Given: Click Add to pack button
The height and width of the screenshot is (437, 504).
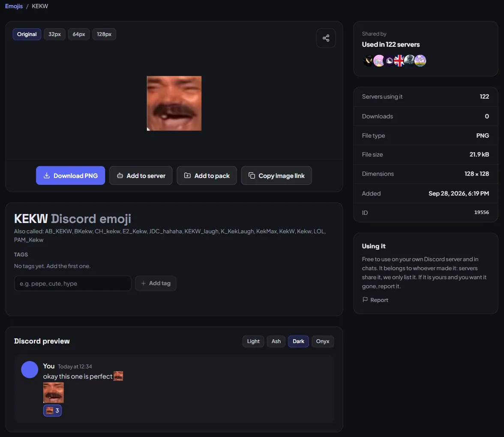Looking at the screenshot, I should click(x=207, y=175).
